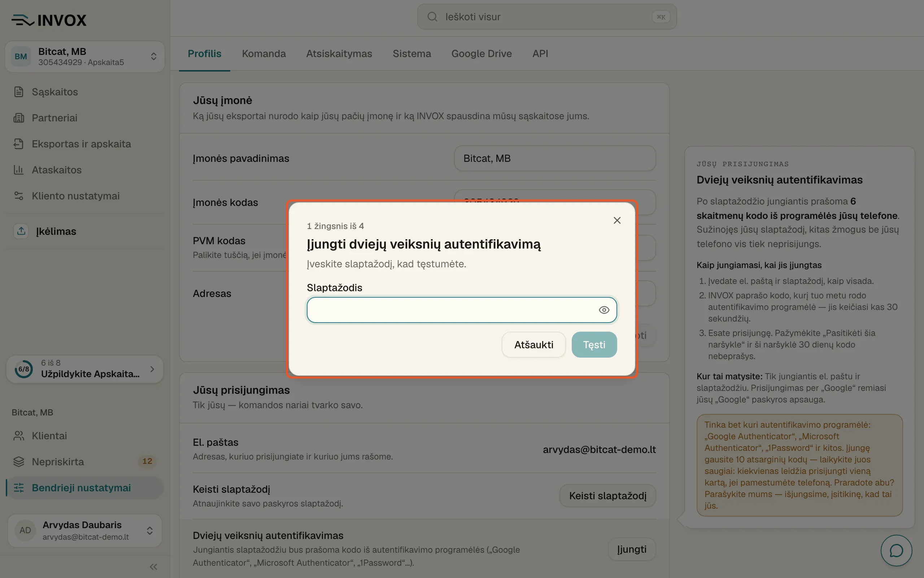Open the Atsiskaitymas tab

[x=339, y=53]
